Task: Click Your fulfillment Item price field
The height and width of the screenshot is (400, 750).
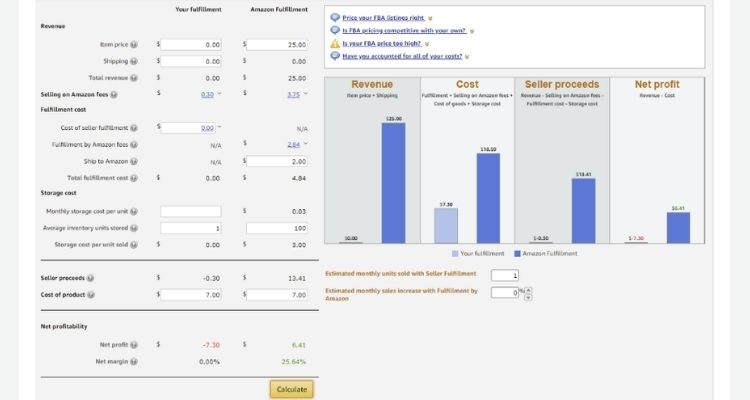Action: point(191,44)
